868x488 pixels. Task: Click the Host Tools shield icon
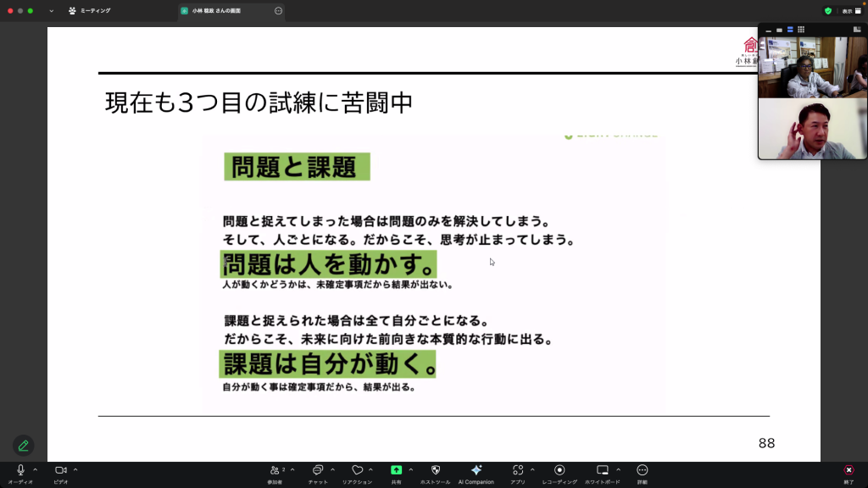[x=436, y=470]
